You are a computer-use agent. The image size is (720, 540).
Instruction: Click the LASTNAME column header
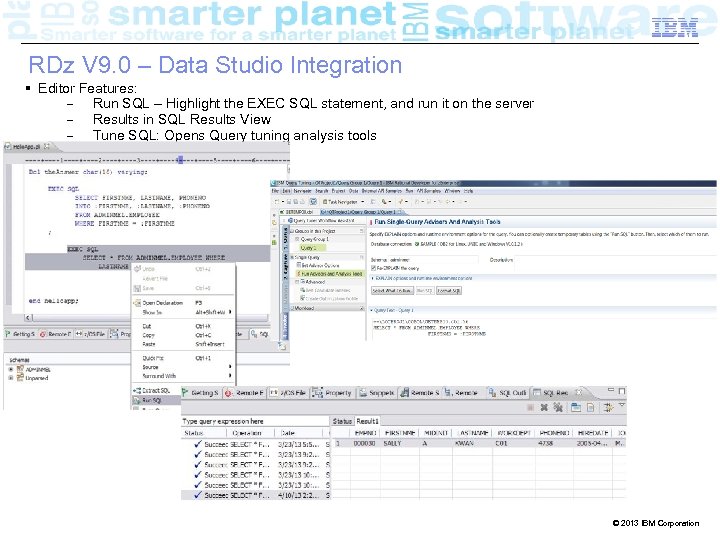click(473, 433)
